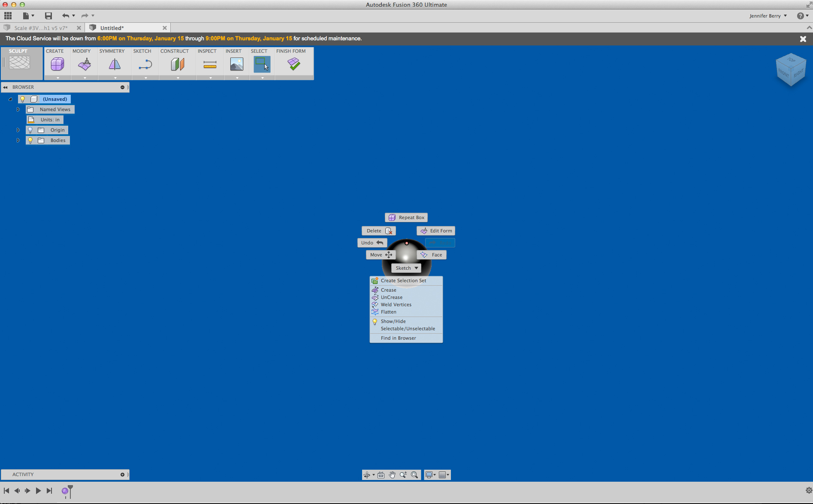
Task: Click Move in the marking menu
Action: (x=381, y=255)
